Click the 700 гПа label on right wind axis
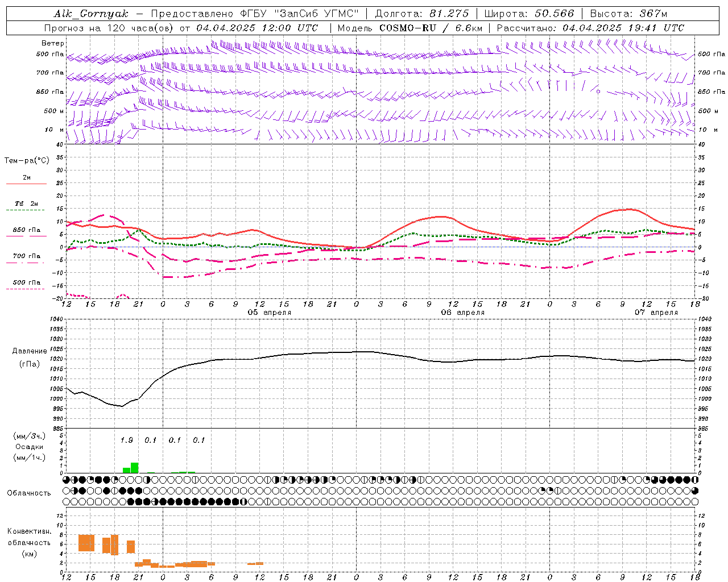Screen dimensions: 728x582 click(x=712, y=73)
